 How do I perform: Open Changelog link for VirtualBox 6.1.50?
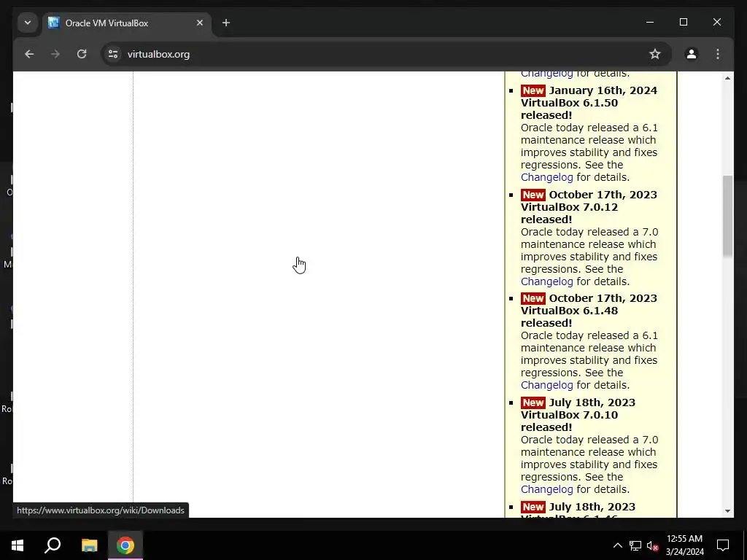point(546,177)
